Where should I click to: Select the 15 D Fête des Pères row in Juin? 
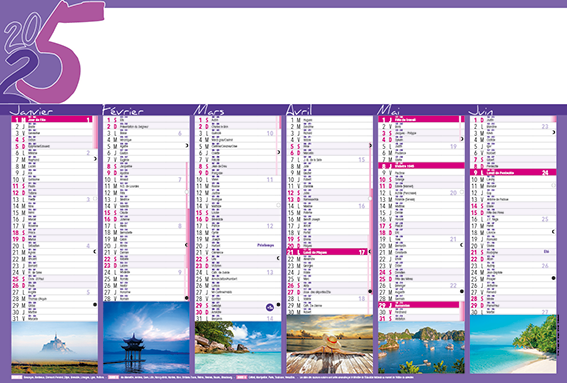pos(513,212)
